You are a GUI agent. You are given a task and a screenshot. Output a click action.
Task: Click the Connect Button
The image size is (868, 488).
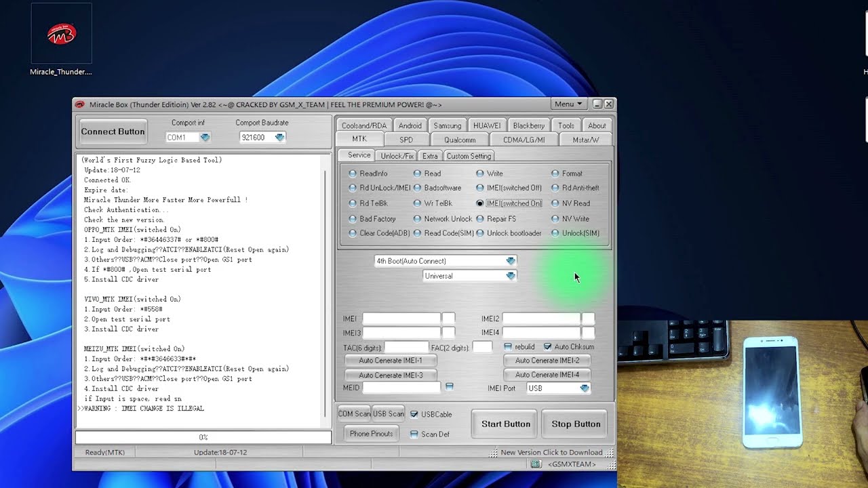point(113,131)
